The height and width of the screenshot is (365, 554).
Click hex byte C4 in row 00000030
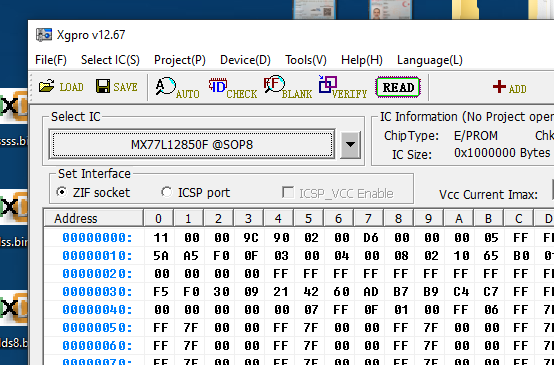(461, 292)
